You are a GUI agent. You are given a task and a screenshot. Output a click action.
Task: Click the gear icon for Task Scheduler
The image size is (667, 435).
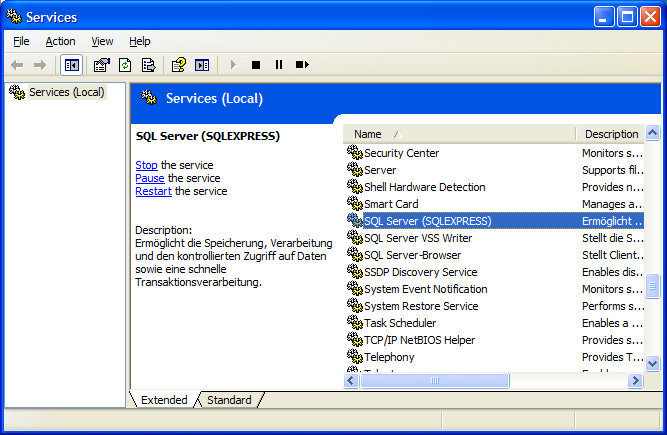click(x=354, y=322)
